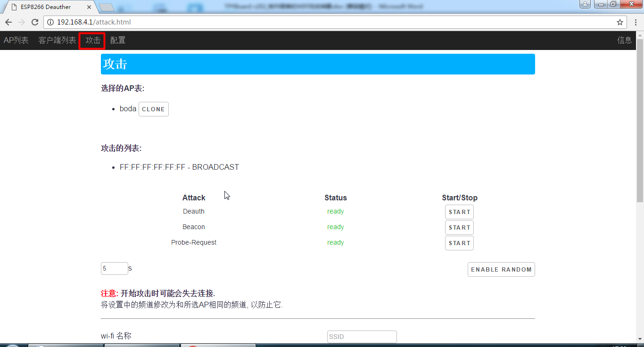
Task: Click the SSID wi-fi name field
Action: 362,337
